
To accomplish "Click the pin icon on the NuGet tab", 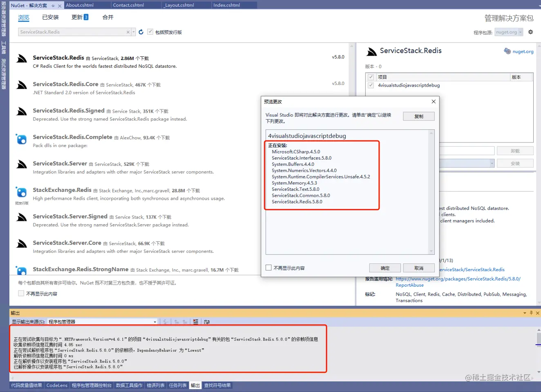I will coord(53,6).
